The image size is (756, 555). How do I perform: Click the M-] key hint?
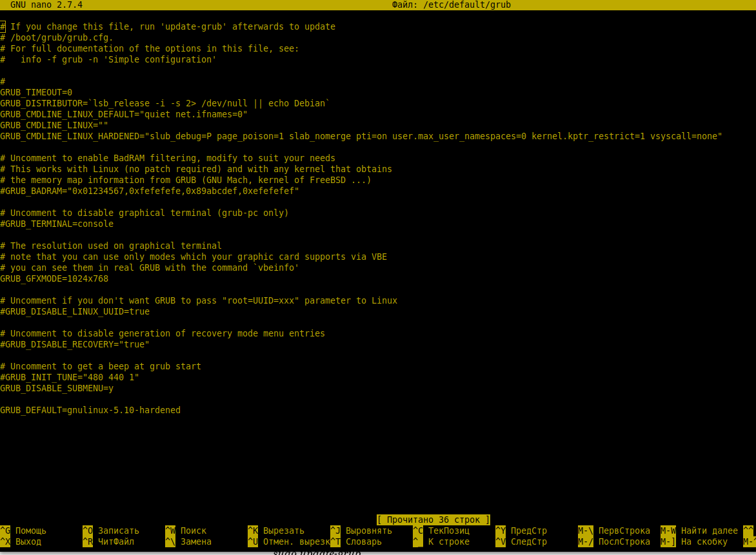click(x=668, y=541)
